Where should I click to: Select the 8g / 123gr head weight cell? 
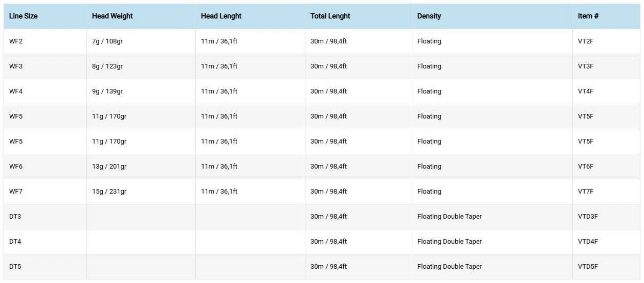107,66
